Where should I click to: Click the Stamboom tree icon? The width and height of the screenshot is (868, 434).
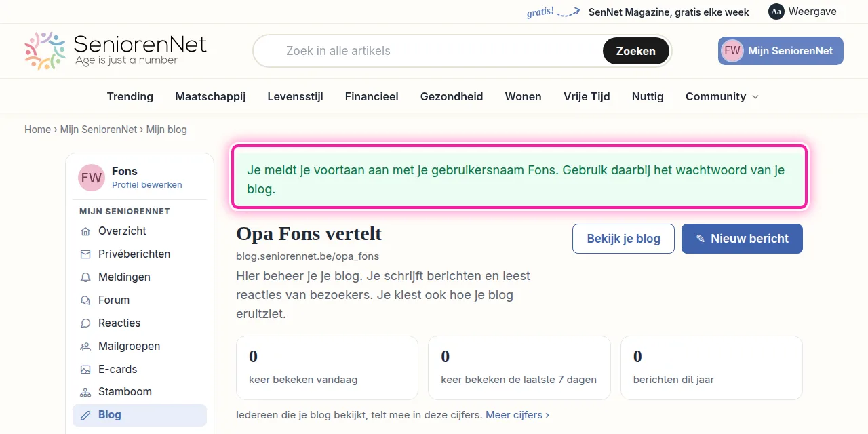[x=85, y=392]
